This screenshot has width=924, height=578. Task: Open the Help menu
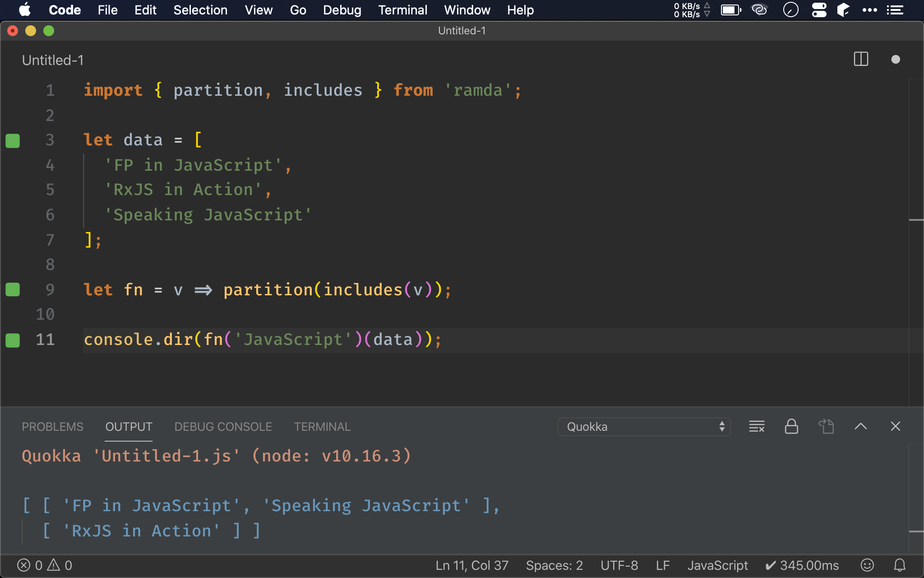coord(520,10)
